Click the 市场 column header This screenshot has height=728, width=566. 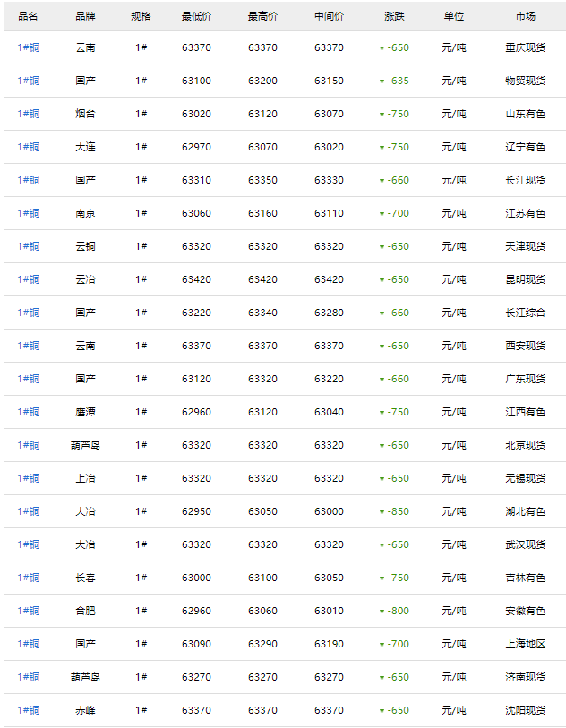[525, 16]
